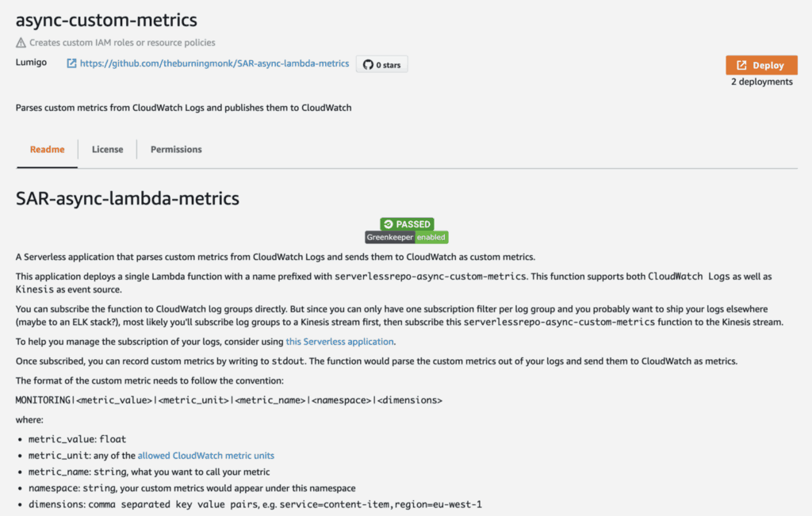Viewport: 812px width, 516px height.
Task: Open the allowed CloudWatch metric units link
Action: 205,456
